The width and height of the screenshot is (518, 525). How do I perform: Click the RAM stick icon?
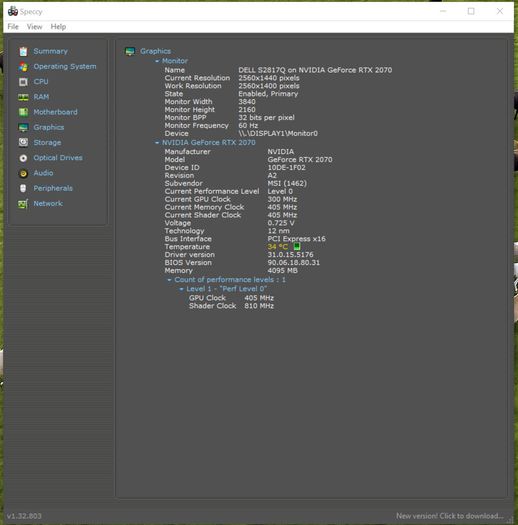click(23, 97)
